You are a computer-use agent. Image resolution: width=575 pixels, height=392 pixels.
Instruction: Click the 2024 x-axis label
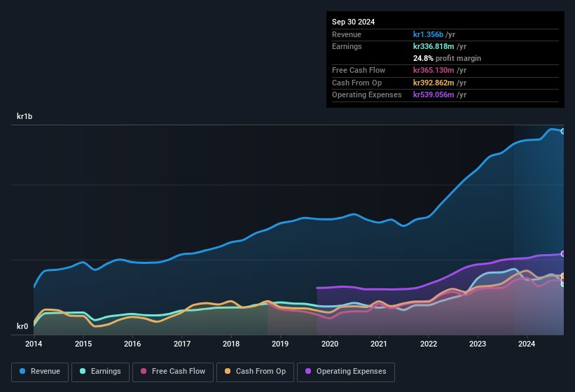click(527, 344)
